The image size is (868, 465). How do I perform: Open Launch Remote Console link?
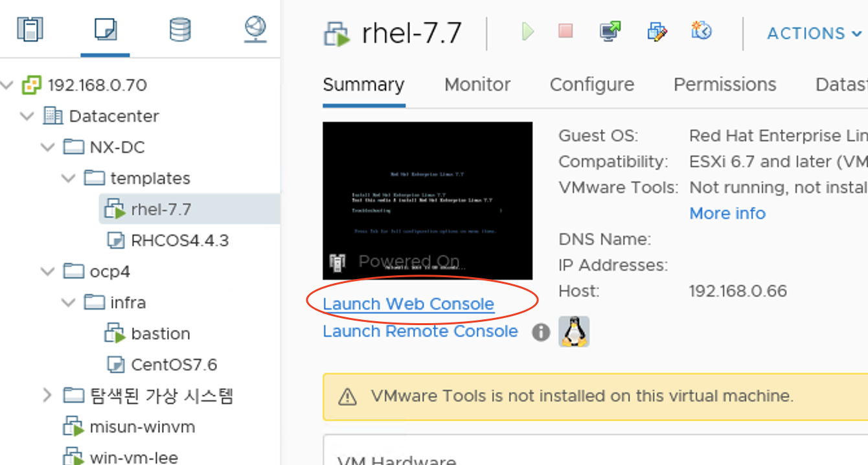click(420, 331)
